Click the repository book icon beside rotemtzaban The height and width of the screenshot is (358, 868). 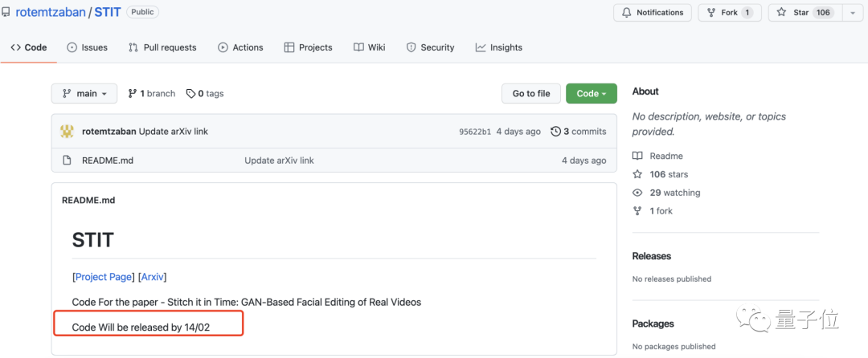coord(6,13)
